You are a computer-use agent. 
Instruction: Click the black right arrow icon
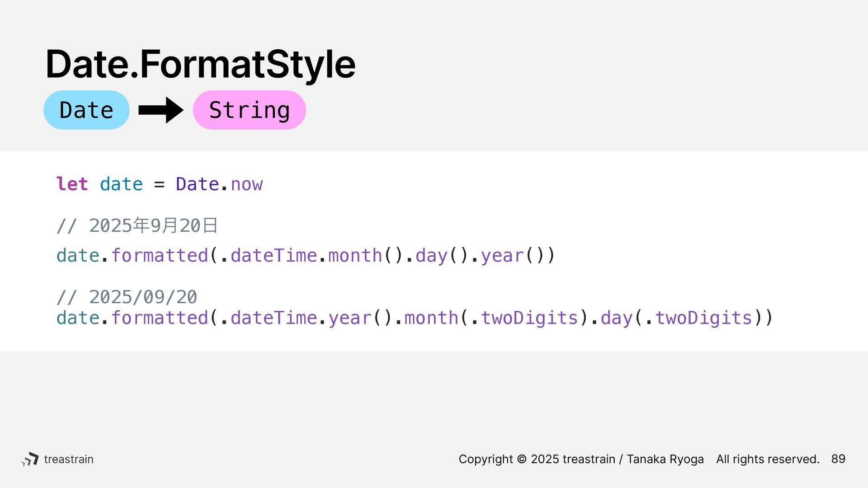pyautogui.click(x=161, y=110)
